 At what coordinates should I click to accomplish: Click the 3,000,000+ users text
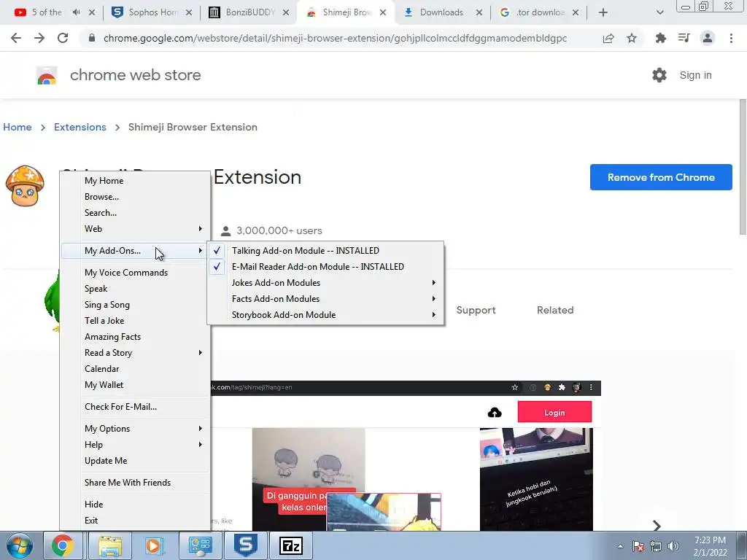279,231
